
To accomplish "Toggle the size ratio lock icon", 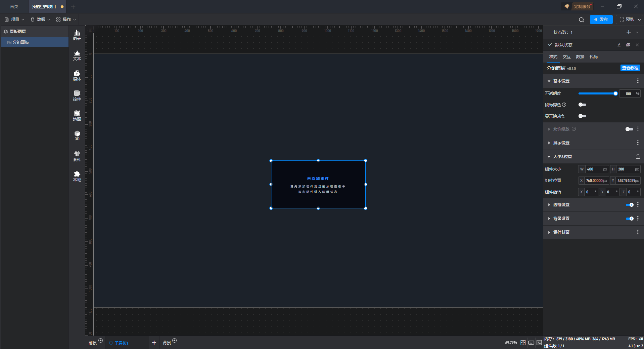I will 638,156.
